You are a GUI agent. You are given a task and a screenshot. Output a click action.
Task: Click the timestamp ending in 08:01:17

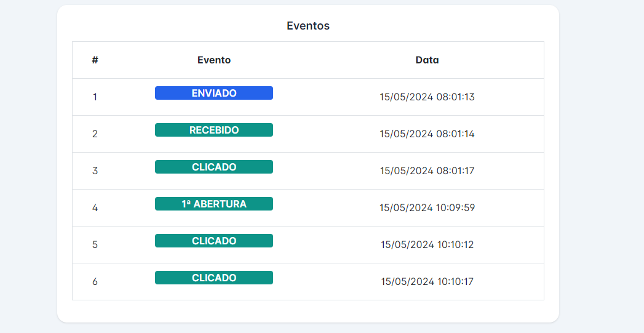click(427, 171)
